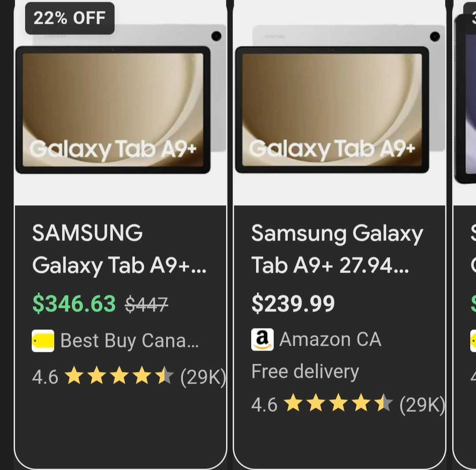Screen dimensions: 476x470
Task: Click the $239.99 price
Action: 293,304
